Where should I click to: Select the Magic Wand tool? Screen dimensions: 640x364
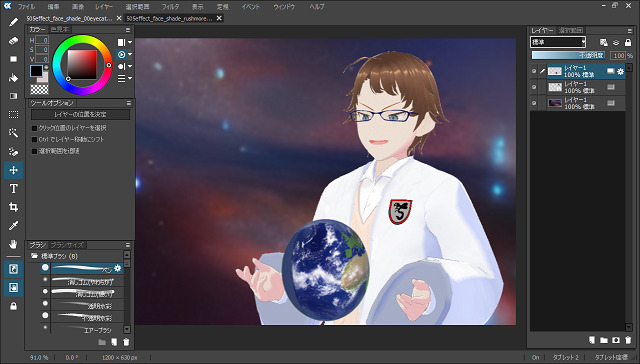pyautogui.click(x=13, y=133)
